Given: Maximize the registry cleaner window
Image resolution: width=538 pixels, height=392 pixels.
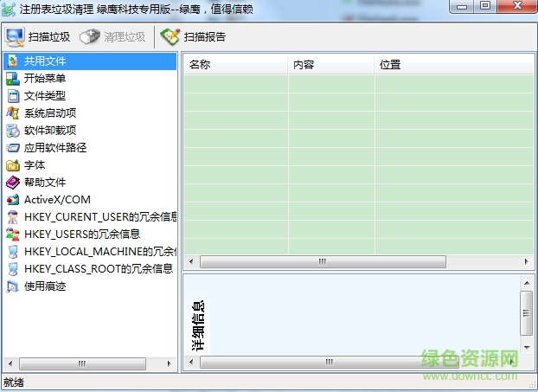Looking at the screenshot, I should click(485, 6).
